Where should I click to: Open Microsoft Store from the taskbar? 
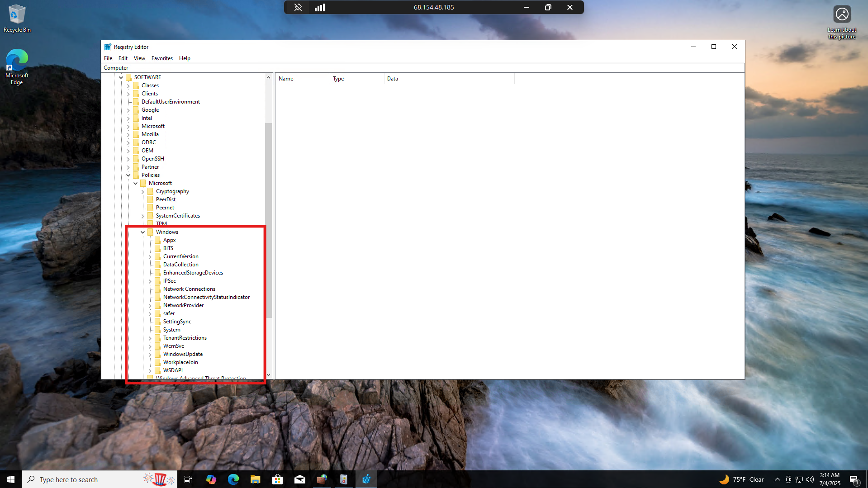277,479
